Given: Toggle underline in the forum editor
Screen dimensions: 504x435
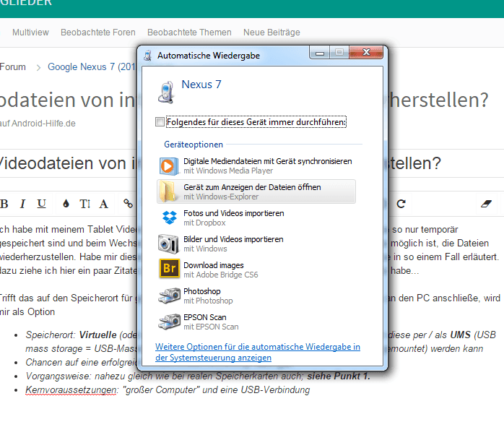Looking at the screenshot, I should click(41, 204).
